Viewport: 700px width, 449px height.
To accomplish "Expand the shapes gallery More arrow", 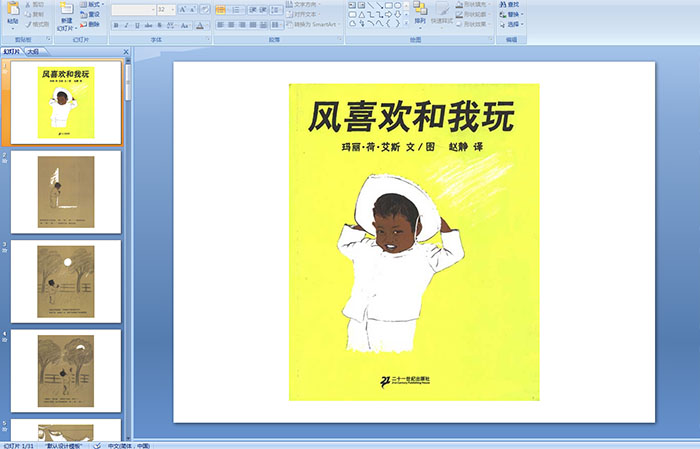I will pos(406,23).
